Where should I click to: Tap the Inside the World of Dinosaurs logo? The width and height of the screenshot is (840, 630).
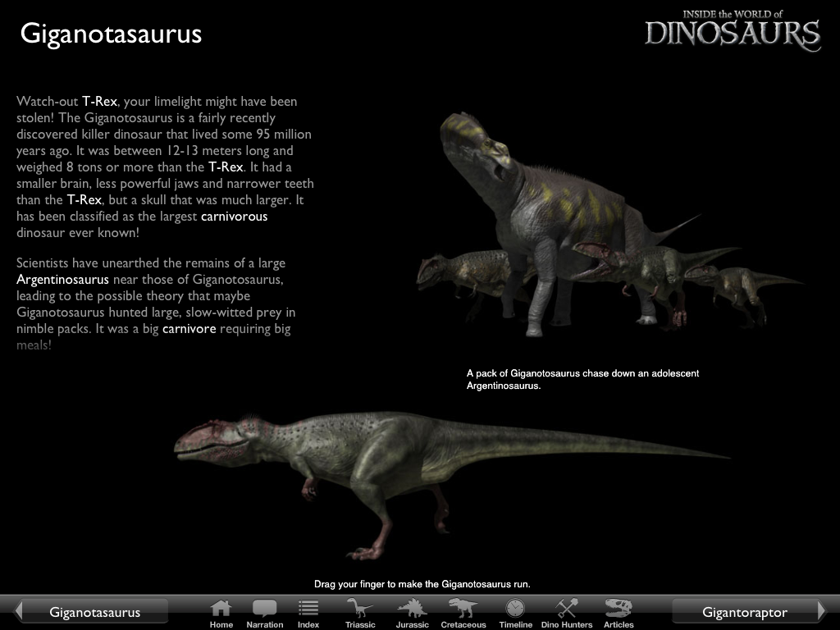pyautogui.click(x=733, y=30)
